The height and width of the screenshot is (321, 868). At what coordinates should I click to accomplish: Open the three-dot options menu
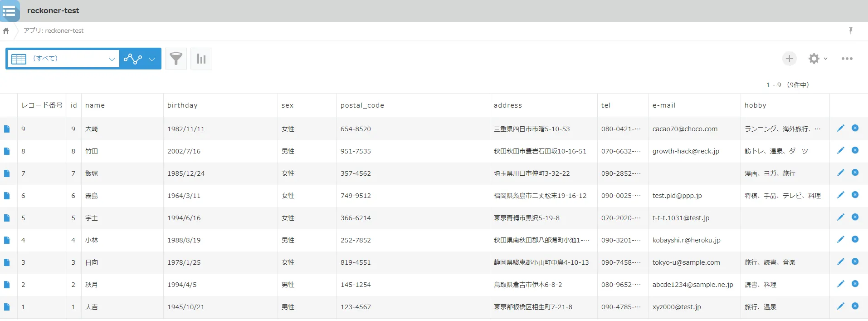tap(847, 59)
